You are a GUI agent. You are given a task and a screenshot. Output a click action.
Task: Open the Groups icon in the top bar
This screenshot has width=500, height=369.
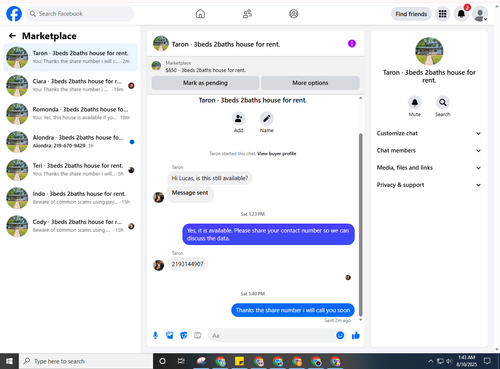(x=294, y=14)
